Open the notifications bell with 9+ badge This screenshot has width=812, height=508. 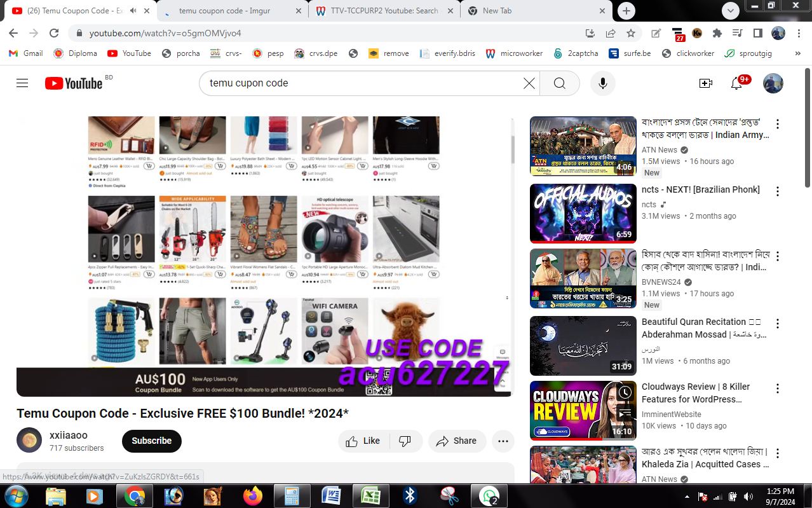[737, 83]
